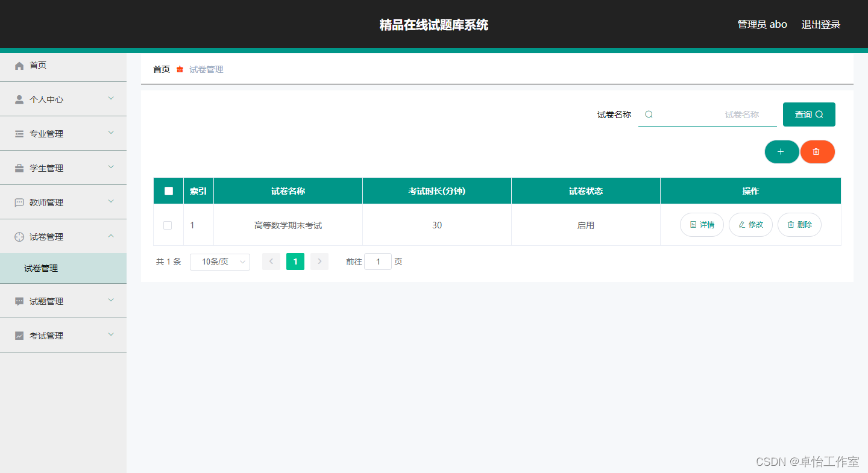Click the 退出登录 logout link
The width and height of the screenshot is (868, 473).
click(820, 25)
